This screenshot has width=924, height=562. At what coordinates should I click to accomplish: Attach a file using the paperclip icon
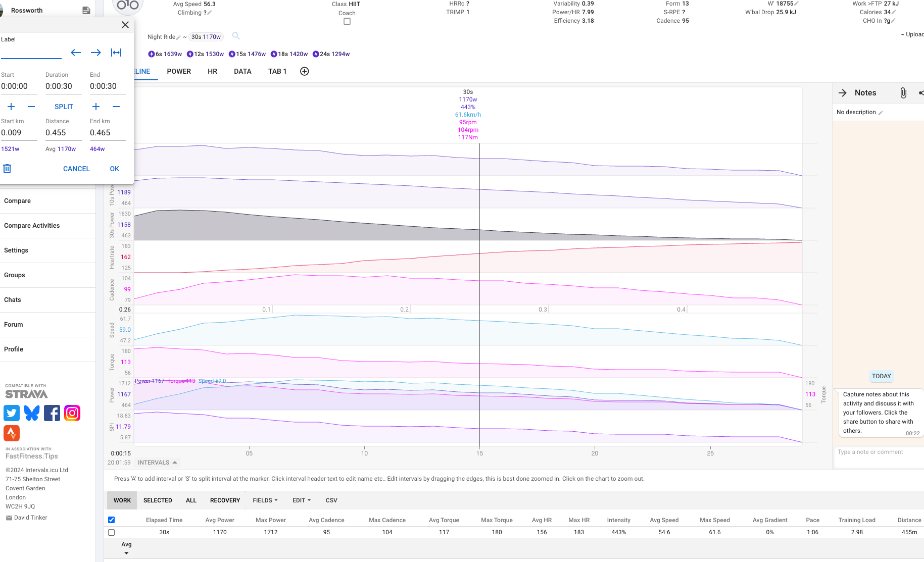tap(903, 93)
